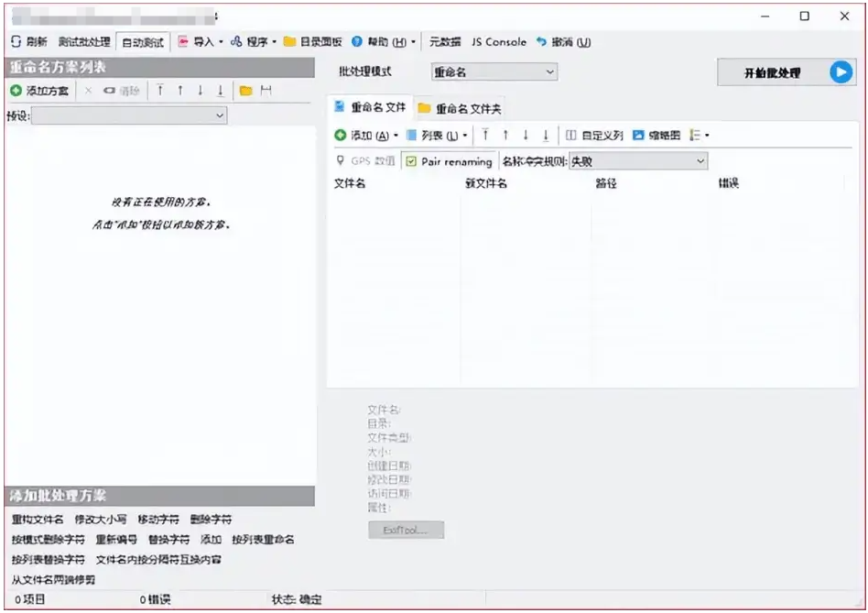Add the 删除字符 method
Image resolution: width=868 pixels, height=613 pixels.
point(211,520)
